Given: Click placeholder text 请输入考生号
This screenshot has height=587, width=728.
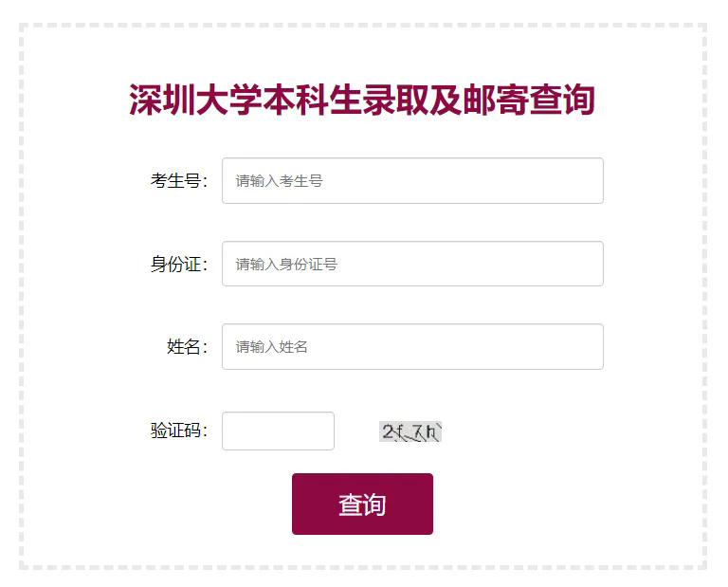Looking at the screenshot, I should [x=279, y=180].
